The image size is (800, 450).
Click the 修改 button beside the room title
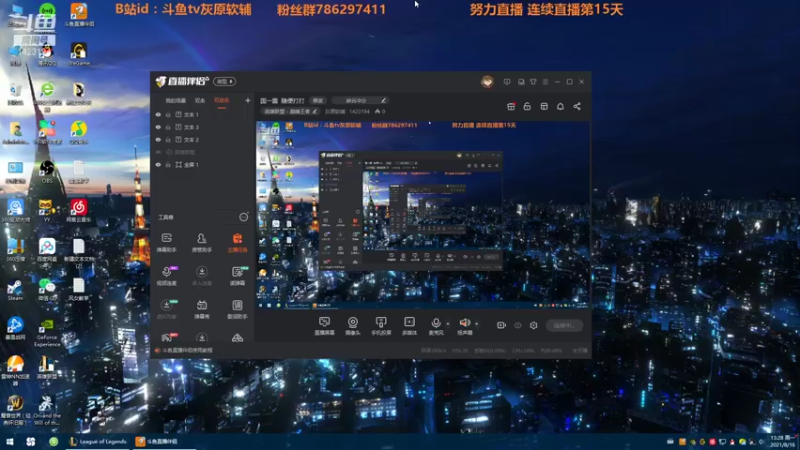point(318,101)
